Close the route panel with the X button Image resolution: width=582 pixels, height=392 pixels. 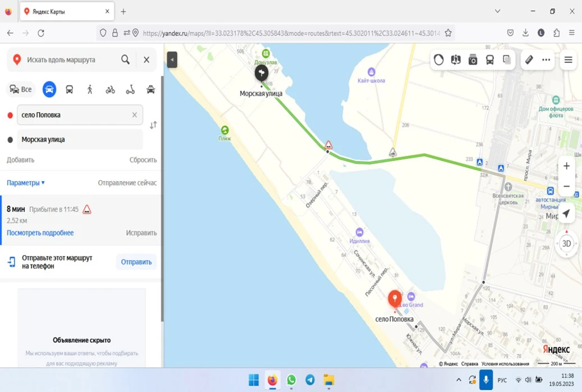[x=146, y=60]
